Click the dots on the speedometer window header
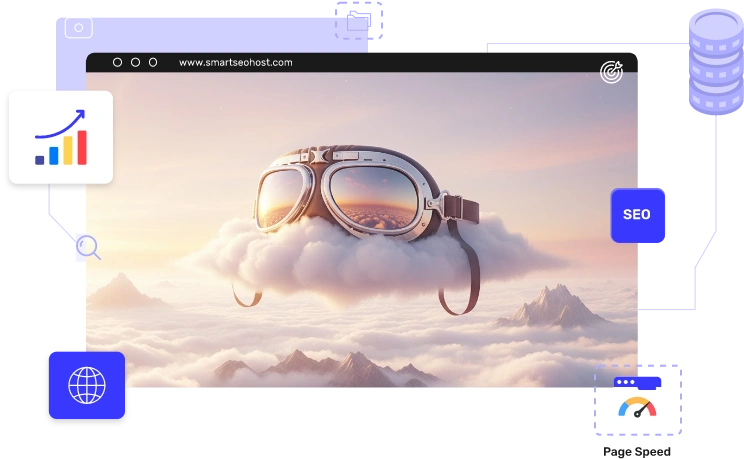 (626, 382)
